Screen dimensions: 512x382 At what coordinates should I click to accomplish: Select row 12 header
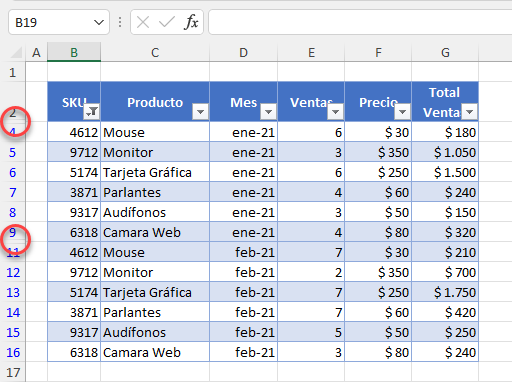point(13,272)
